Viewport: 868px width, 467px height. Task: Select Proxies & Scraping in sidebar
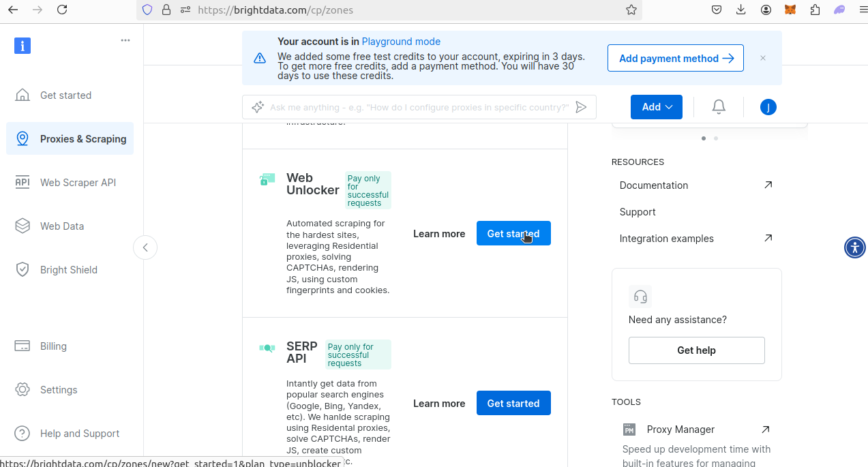tap(70, 139)
